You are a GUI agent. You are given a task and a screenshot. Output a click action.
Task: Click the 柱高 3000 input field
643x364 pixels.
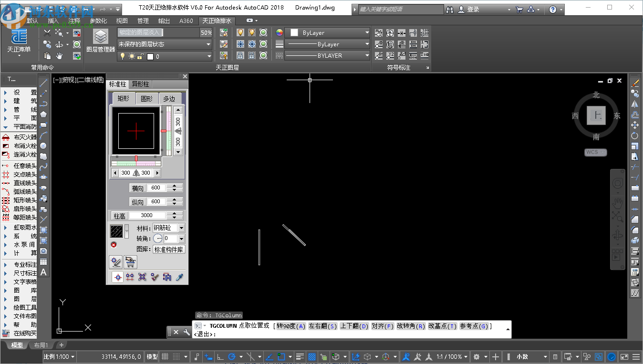tap(148, 215)
